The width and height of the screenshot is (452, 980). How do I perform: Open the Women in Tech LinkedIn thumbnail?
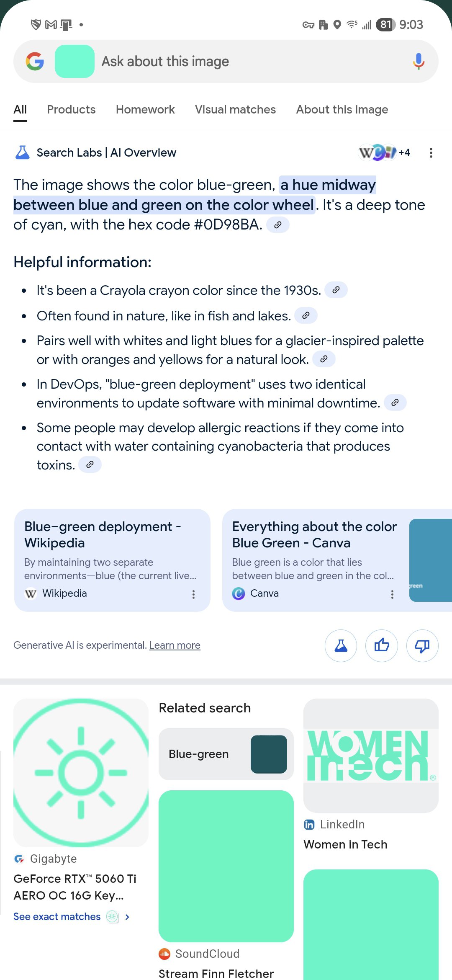[x=371, y=756]
